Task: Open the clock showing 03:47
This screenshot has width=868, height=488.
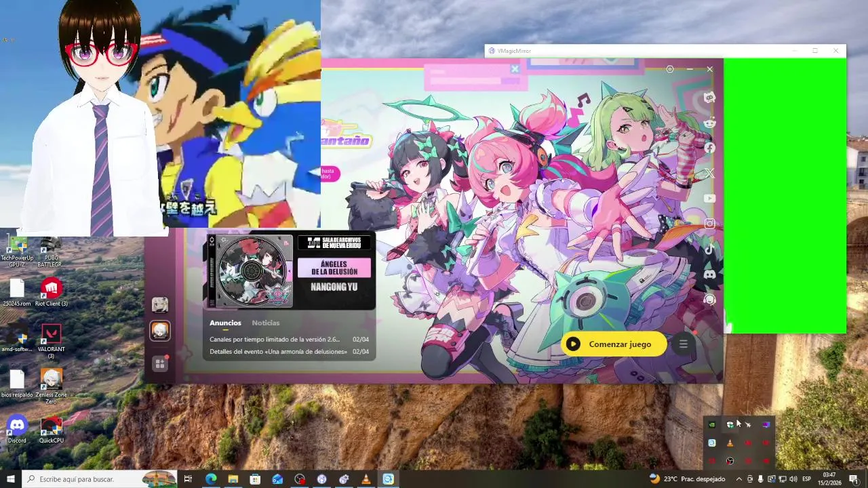Action: [829, 479]
